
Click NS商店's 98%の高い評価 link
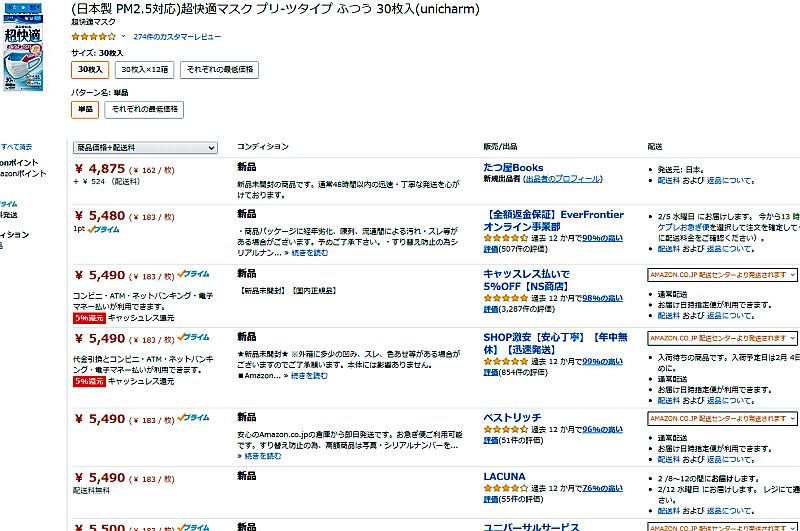(x=602, y=298)
